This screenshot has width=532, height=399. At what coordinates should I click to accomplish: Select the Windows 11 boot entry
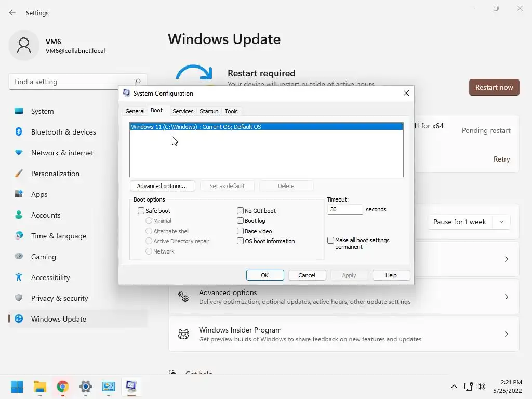pos(267,127)
